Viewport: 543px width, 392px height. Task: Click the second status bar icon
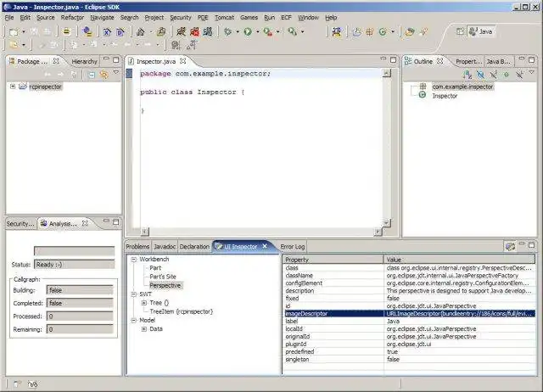coord(32,384)
